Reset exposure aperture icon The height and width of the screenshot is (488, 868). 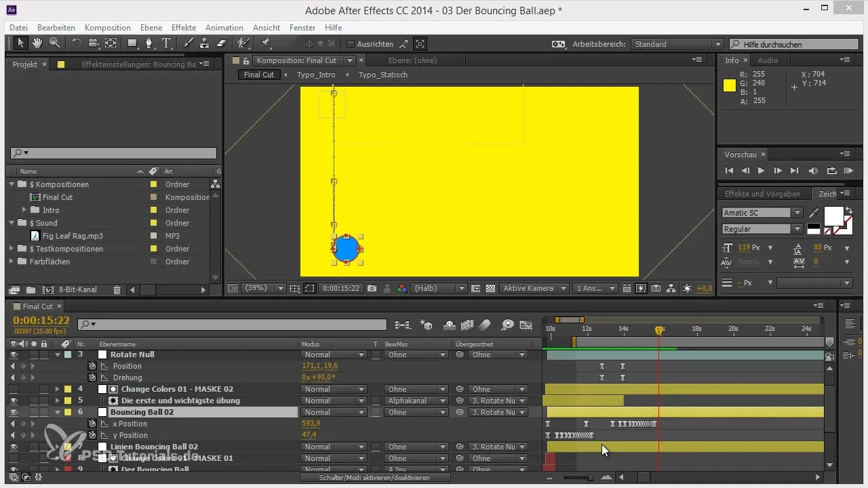tap(688, 288)
